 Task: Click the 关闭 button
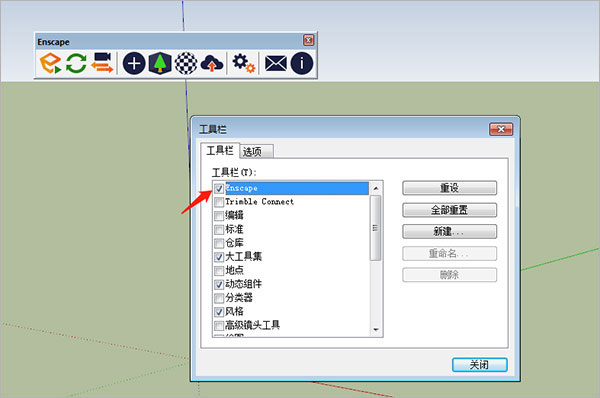pyautogui.click(x=479, y=365)
